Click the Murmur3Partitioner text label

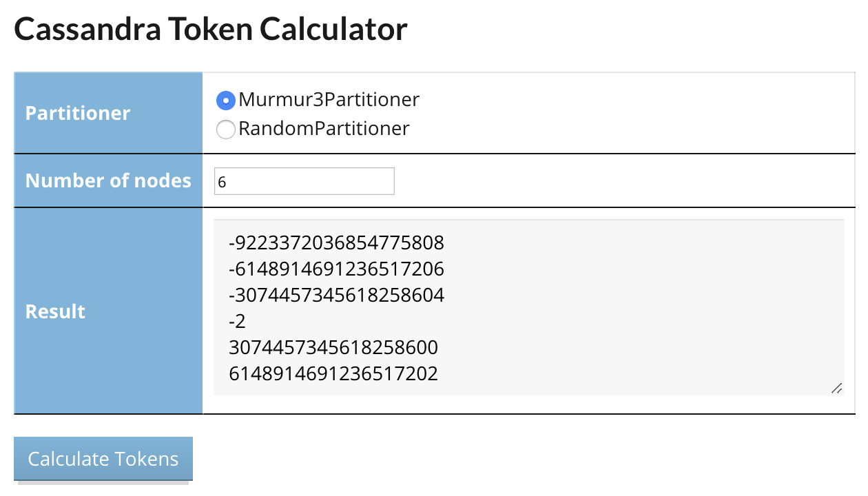pyautogui.click(x=329, y=100)
